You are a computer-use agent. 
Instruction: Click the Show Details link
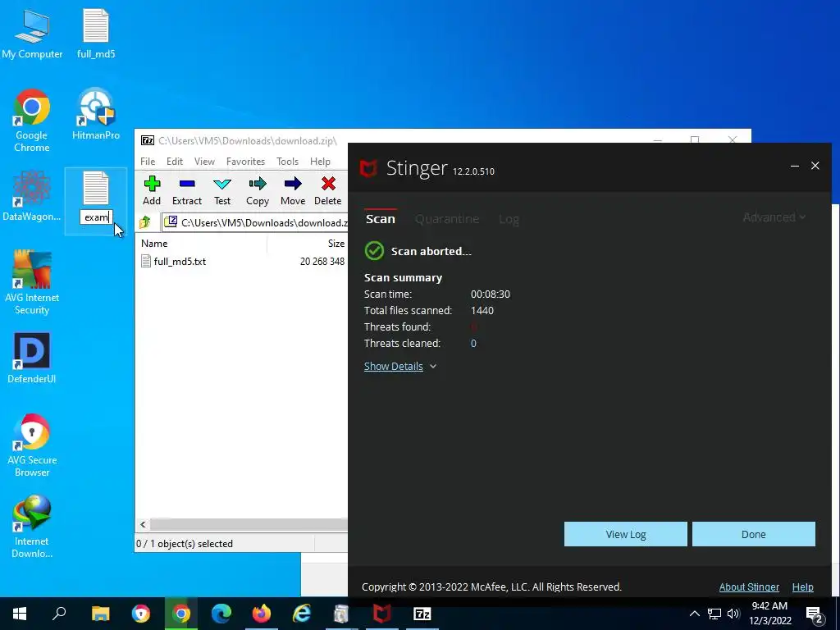coord(393,367)
